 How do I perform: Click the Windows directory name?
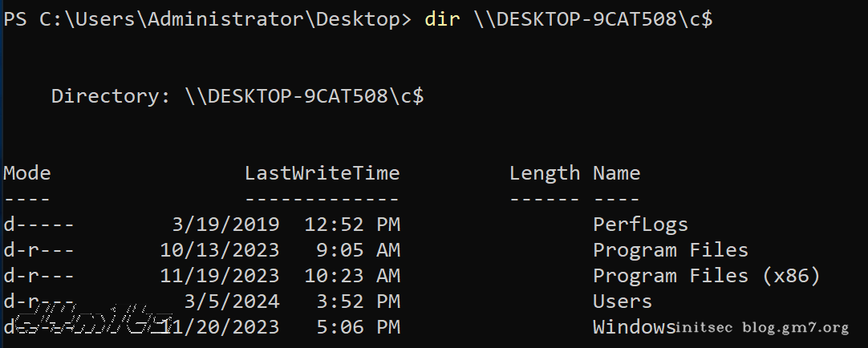pyautogui.click(x=633, y=327)
